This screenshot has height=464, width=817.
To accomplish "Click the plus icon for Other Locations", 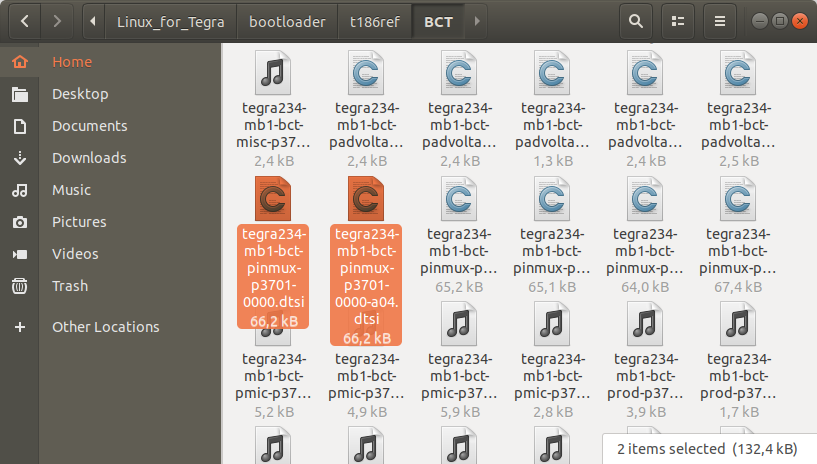I will [20, 327].
